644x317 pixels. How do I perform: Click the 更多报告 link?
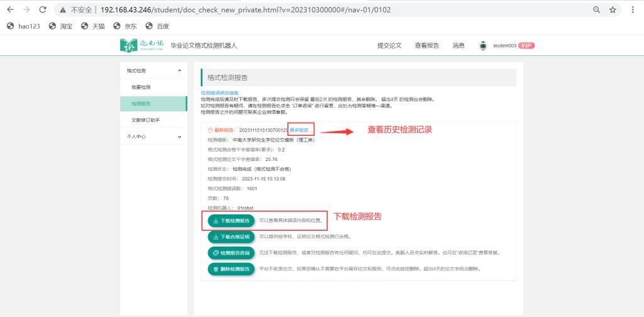pos(299,130)
